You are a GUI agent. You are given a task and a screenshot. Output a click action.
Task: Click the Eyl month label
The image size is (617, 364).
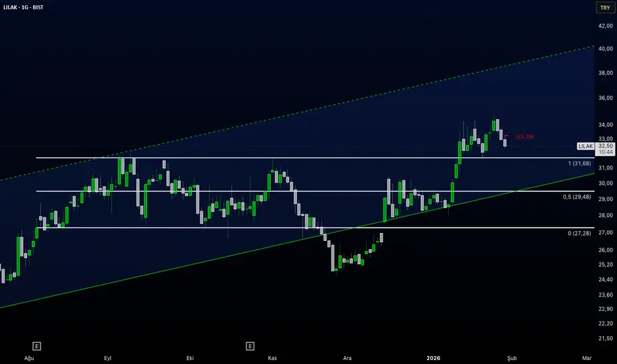(108, 358)
